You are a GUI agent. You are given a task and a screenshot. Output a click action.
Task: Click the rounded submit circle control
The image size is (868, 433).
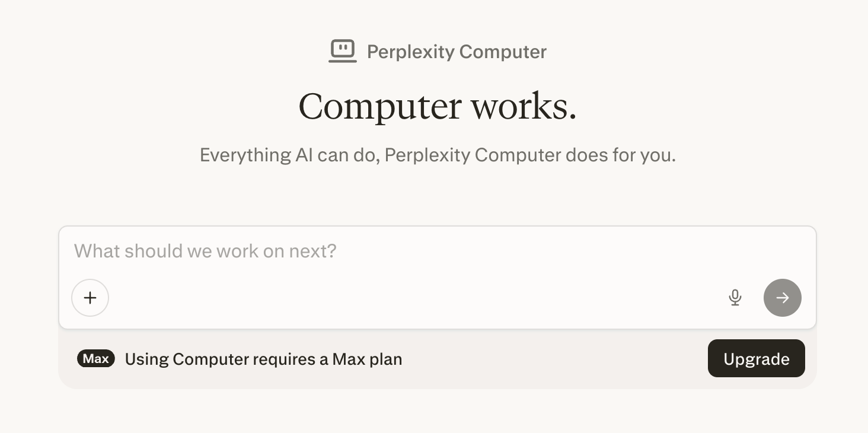click(x=782, y=298)
